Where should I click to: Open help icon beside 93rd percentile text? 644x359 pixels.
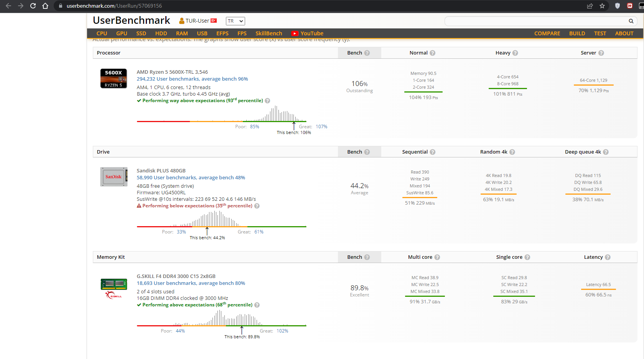(x=267, y=101)
